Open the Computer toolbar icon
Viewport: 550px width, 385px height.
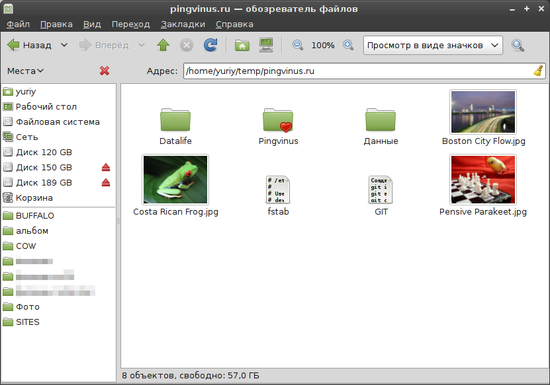pos(266,45)
